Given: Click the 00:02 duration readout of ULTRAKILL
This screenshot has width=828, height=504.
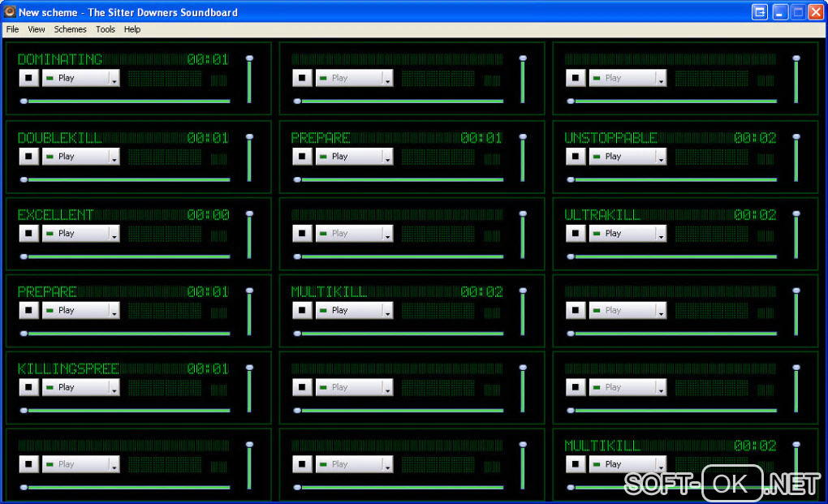Looking at the screenshot, I should (755, 215).
